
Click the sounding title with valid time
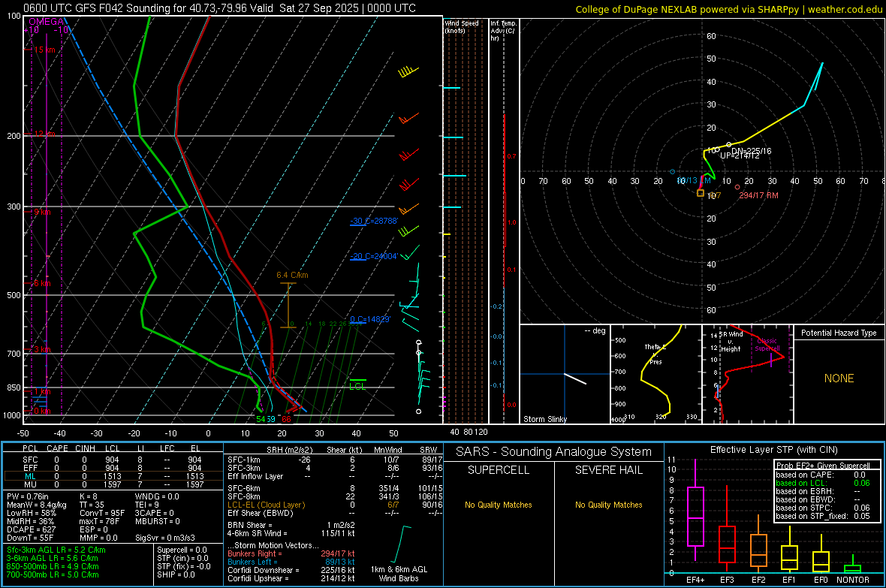coord(219,8)
